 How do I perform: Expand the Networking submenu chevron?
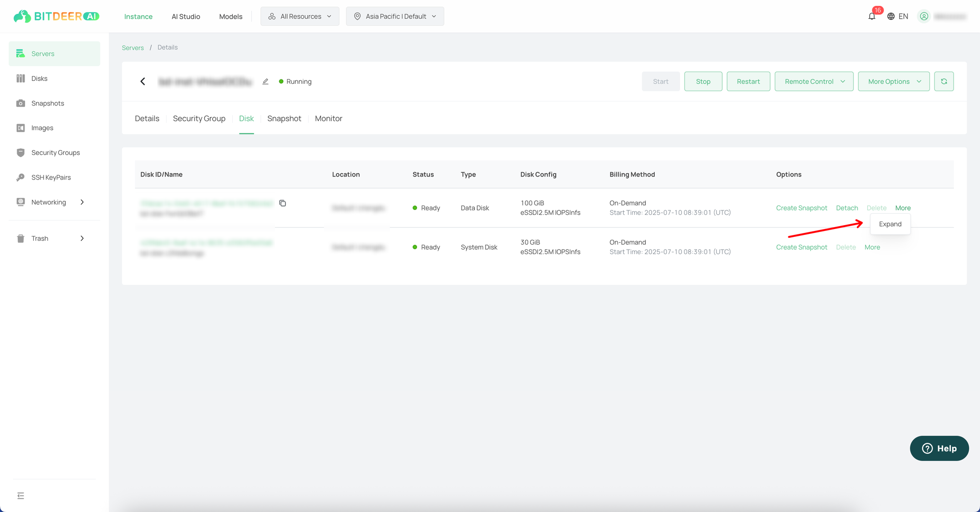pos(82,202)
